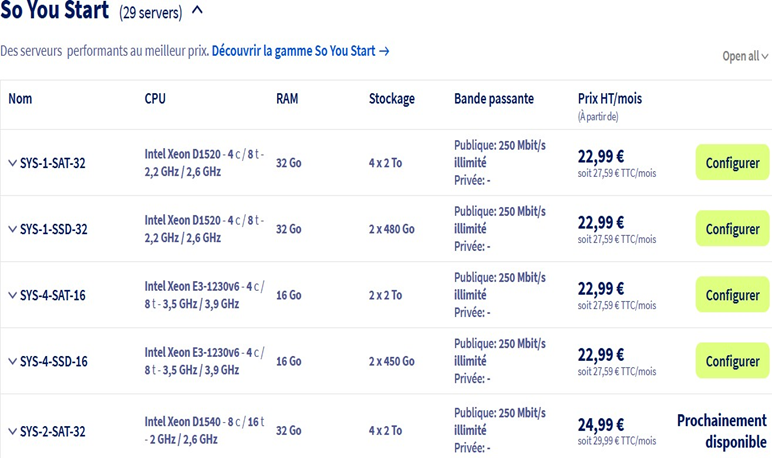
Task: Expand the SYS-4-SAT-16 row chevron
Action: (x=12, y=295)
